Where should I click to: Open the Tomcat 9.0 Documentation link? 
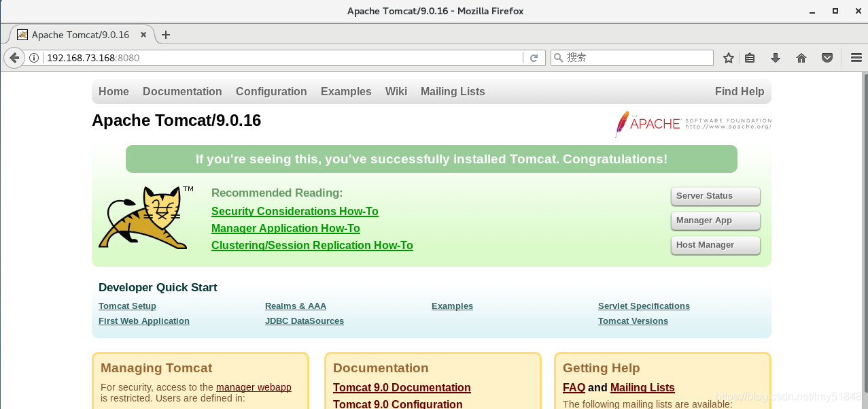tap(402, 387)
